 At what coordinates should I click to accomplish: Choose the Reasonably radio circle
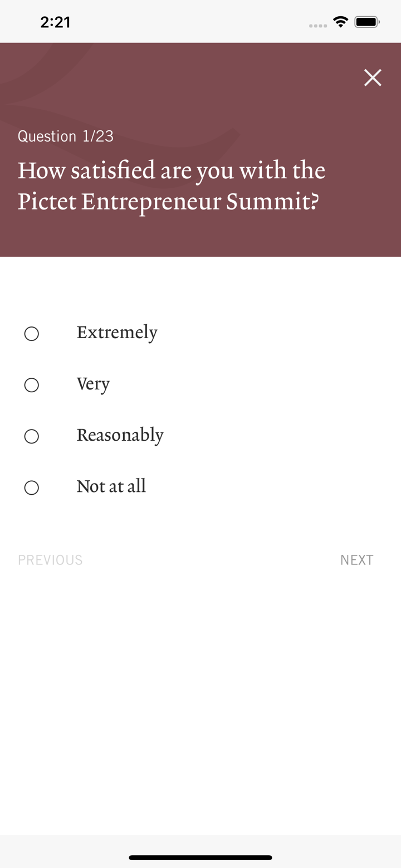pos(32,436)
